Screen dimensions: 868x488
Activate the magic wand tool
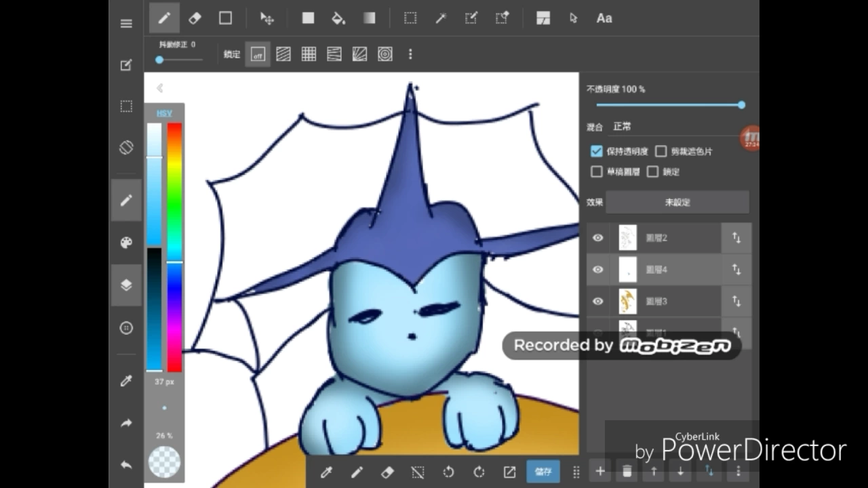pyautogui.click(x=441, y=18)
